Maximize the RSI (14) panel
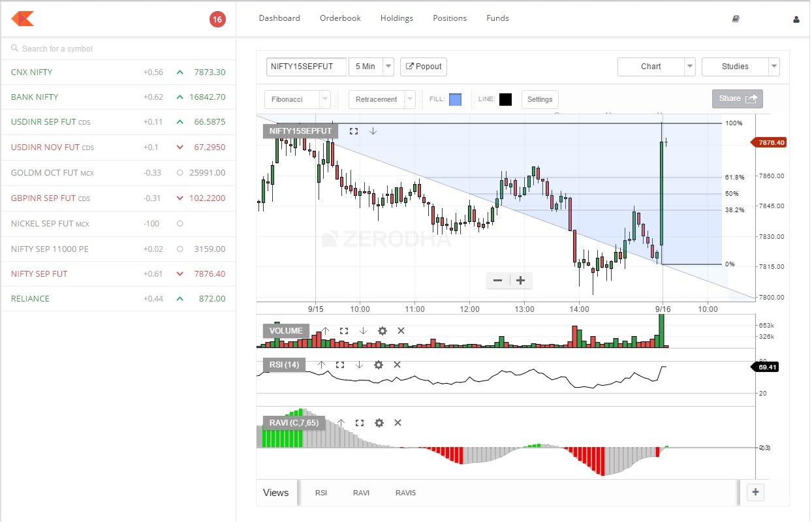Image resolution: width=812 pixels, height=530 pixels. (x=340, y=364)
